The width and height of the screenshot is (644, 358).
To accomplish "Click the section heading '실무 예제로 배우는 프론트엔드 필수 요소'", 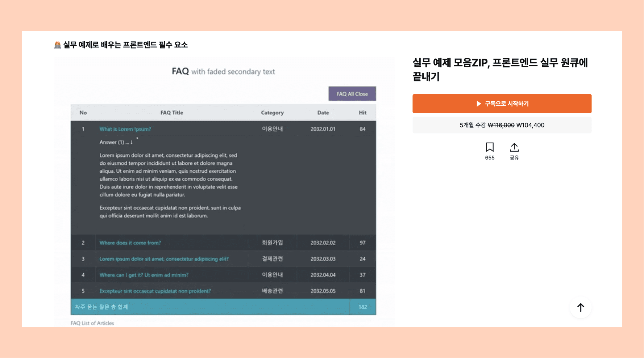I will pyautogui.click(x=125, y=45).
